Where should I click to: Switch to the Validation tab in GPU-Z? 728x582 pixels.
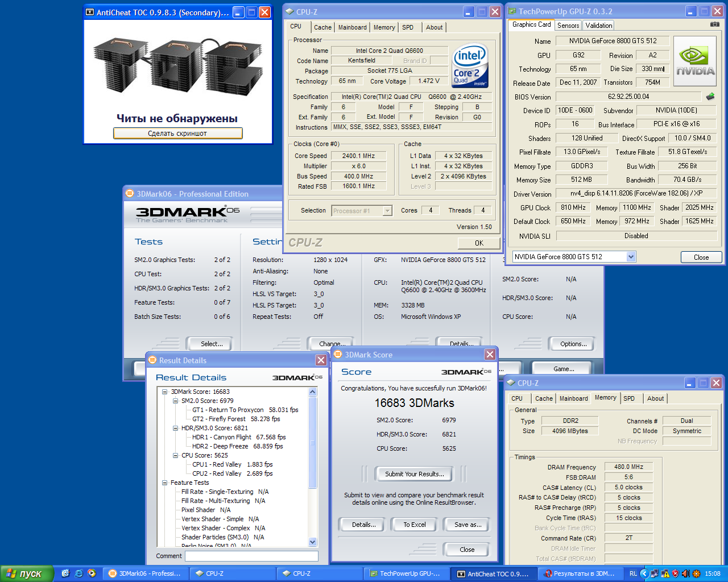coord(599,25)
